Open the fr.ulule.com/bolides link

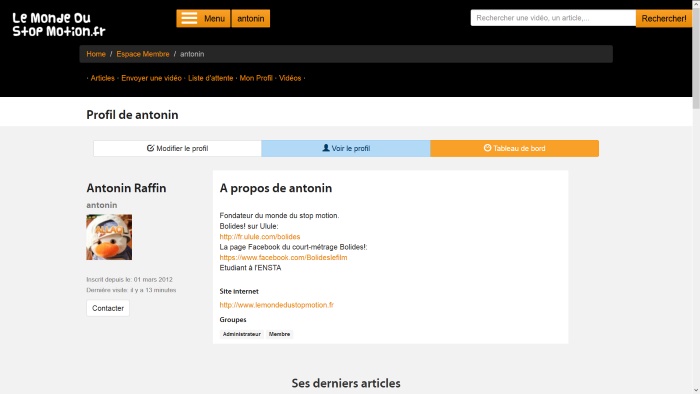tap(260, 236)
